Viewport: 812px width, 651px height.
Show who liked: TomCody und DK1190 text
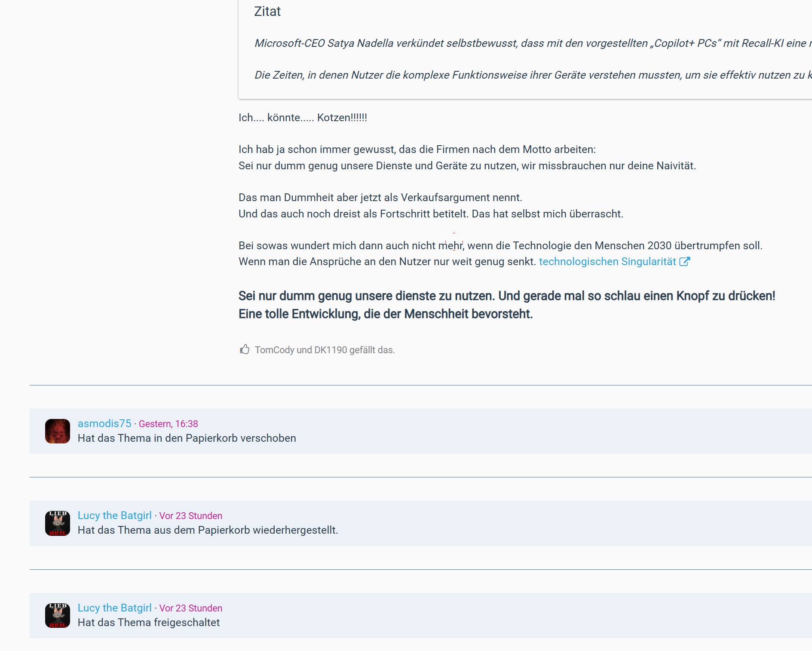(325, 350)
